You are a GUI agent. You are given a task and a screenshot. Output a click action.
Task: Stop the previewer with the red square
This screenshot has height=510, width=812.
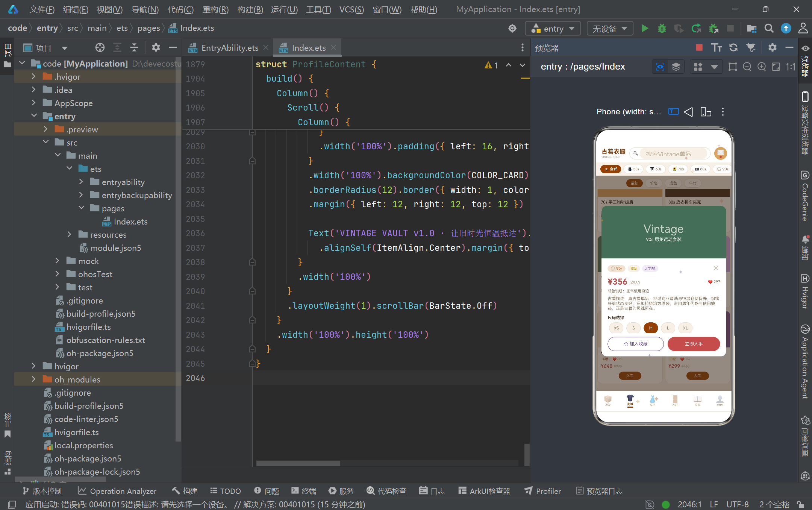pos(699,48)
